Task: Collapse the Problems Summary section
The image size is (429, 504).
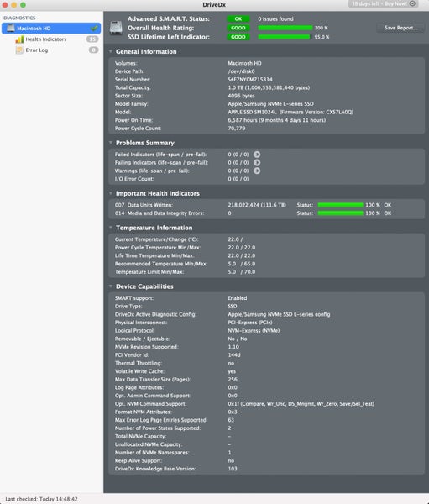Action: pos(111,143)
